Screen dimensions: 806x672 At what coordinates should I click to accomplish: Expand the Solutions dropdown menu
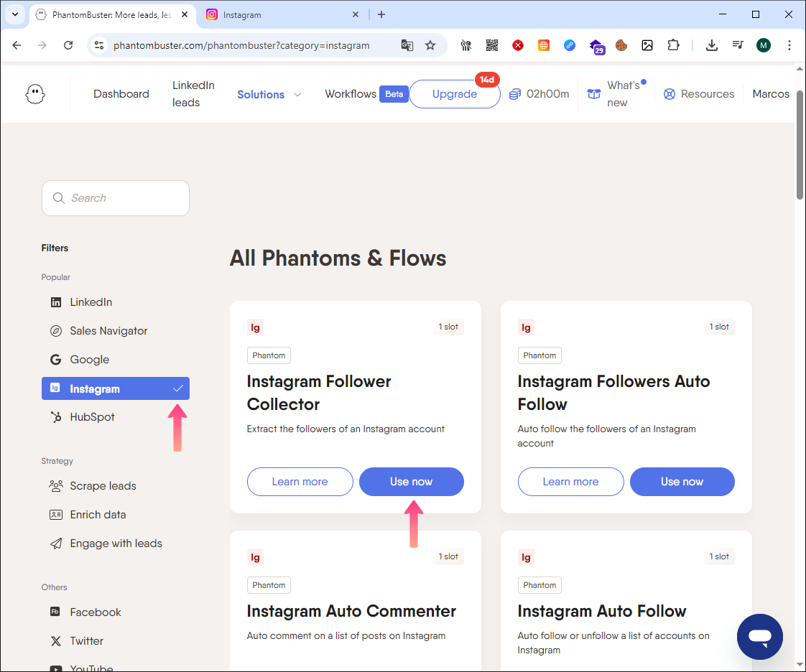269,95
